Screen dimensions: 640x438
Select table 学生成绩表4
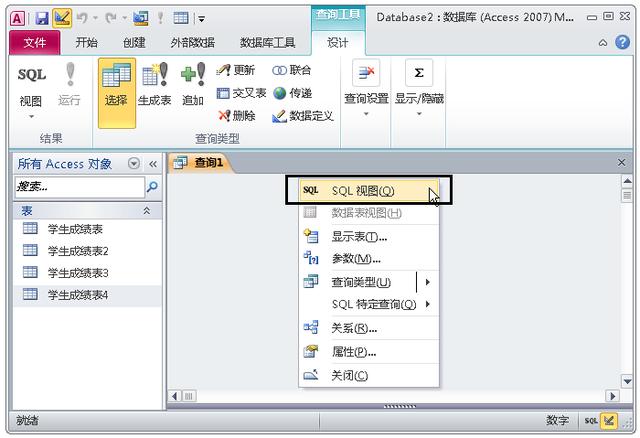(88, 294)
